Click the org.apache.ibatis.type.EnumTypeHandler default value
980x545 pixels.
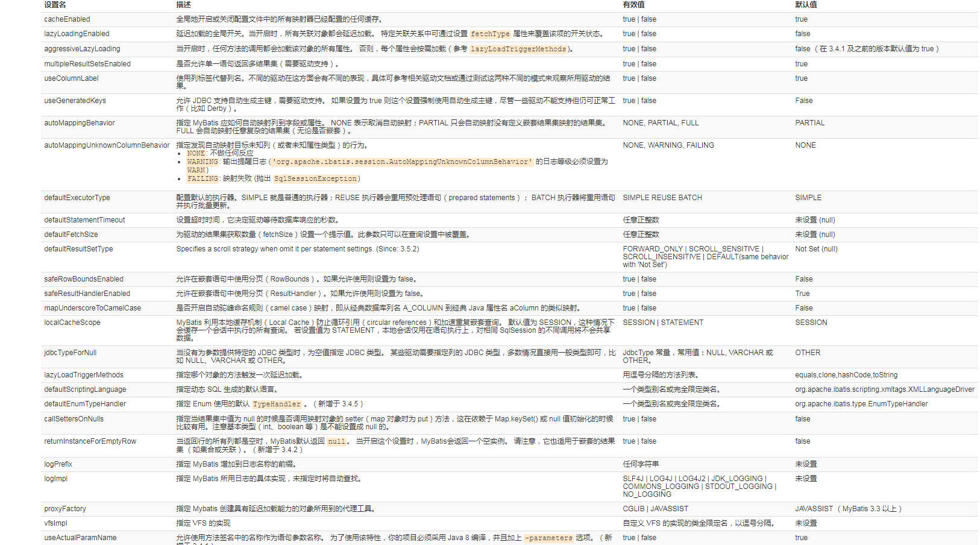(x=861, y=404)
